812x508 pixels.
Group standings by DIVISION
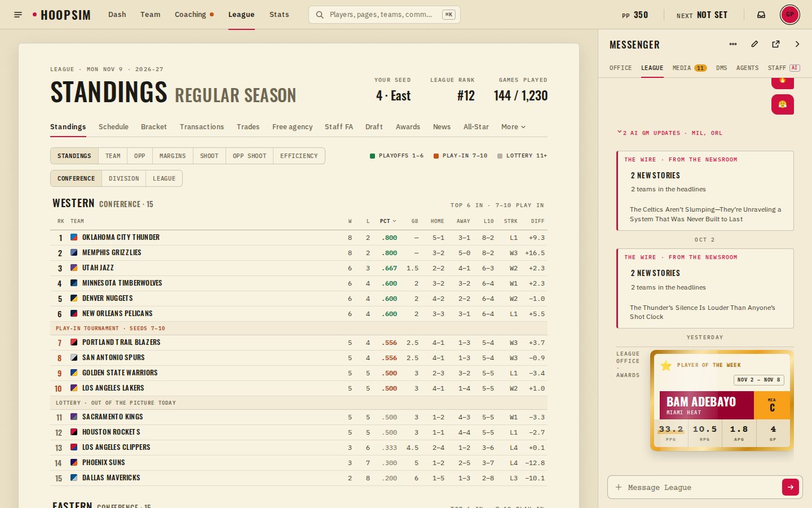pyautogui.click(x=124, y=178)
